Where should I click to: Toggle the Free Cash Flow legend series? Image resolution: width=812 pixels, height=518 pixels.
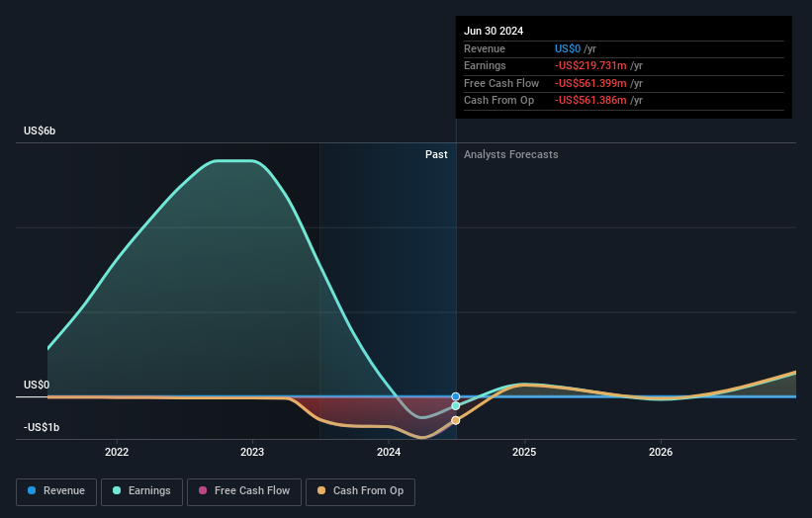point(244,491)
